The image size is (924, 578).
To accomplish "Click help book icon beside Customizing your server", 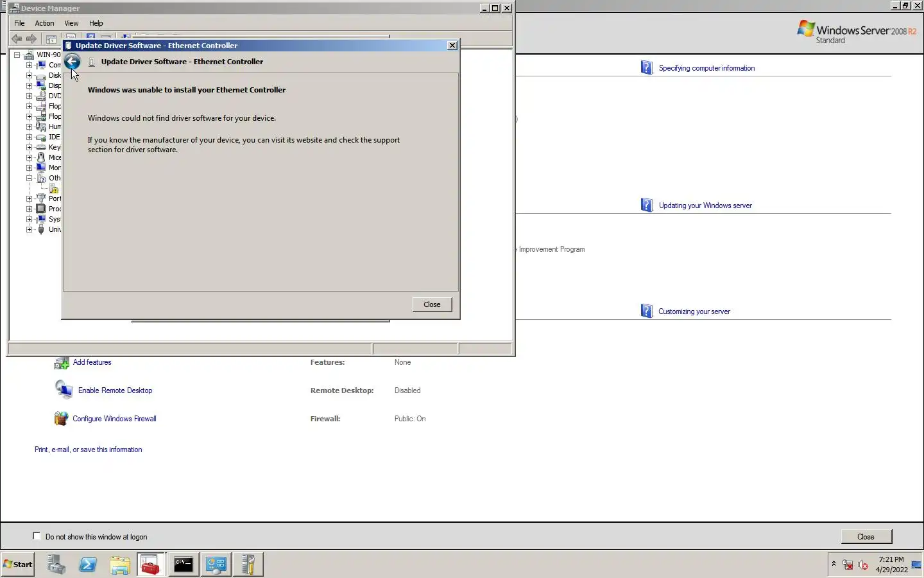I will pos(647,311).
